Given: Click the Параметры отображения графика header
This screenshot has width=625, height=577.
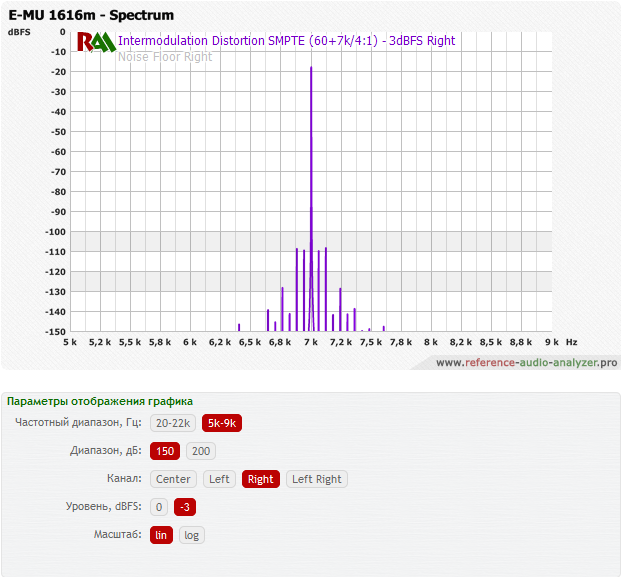Looking at the screenshot, I should point(100,401).
